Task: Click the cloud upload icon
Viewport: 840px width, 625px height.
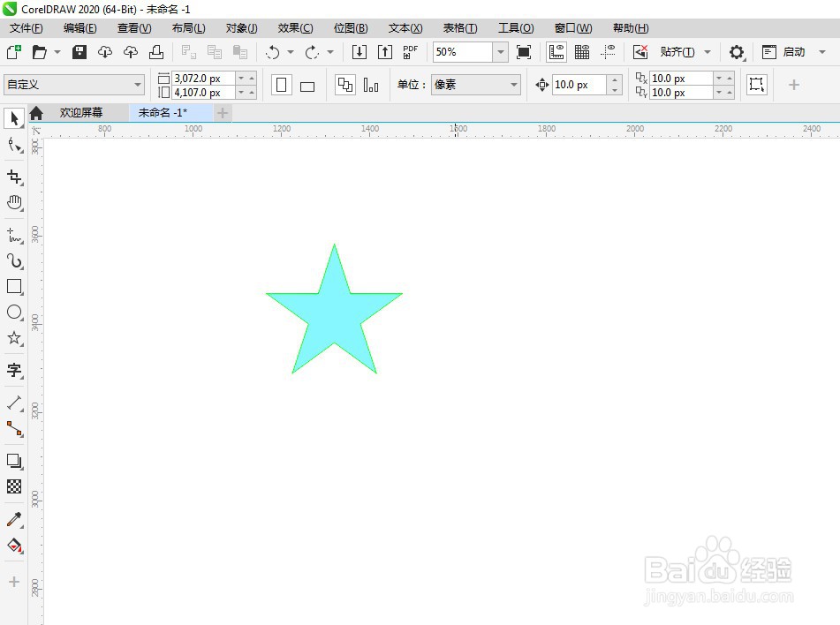Action: [x=131, y=52]
